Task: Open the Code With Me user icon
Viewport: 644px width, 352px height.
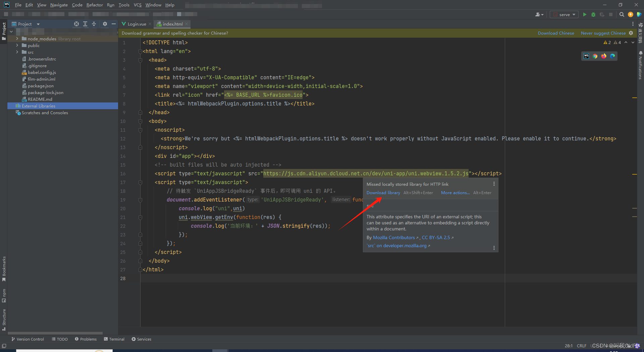Action: (539, 14)
